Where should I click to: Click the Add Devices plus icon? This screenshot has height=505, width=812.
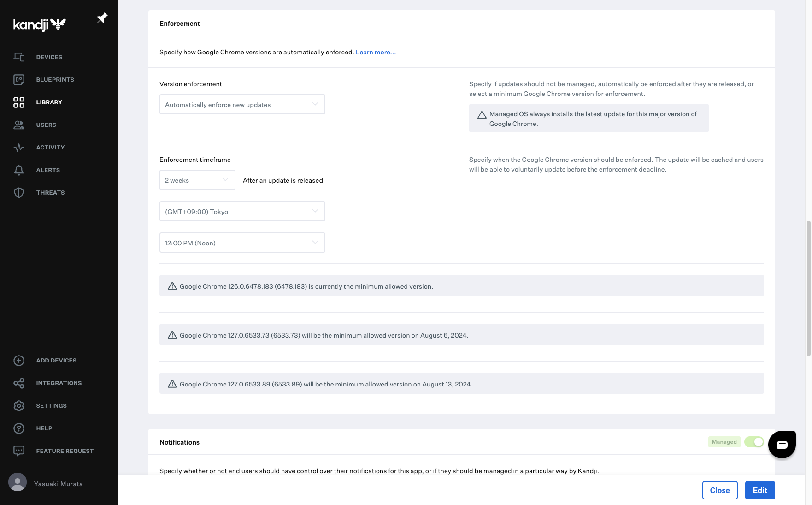(19, 361)
